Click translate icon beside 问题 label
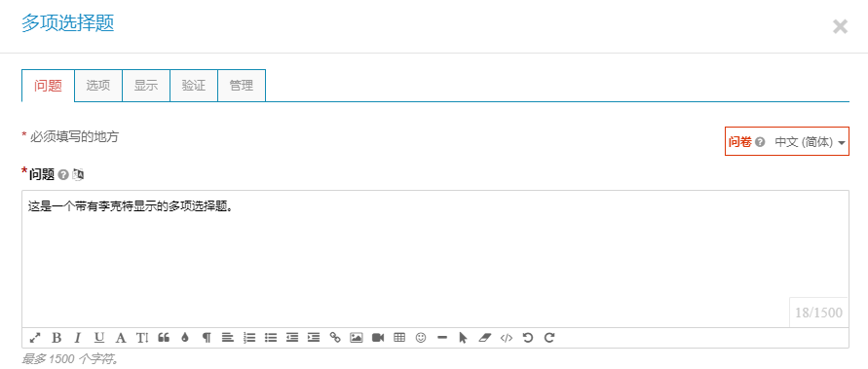 pos(78,175)
